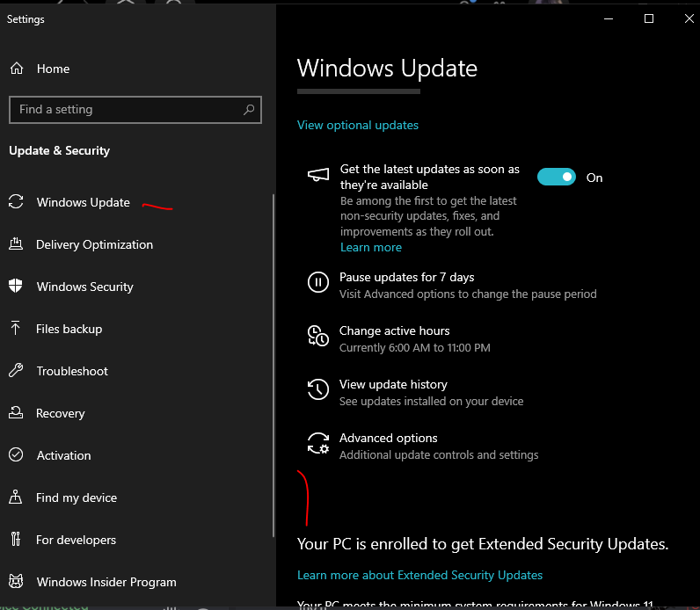This screenshot has width=700, height=610.
Task: Open Find my device settings
Action: (x=77, y=497)
